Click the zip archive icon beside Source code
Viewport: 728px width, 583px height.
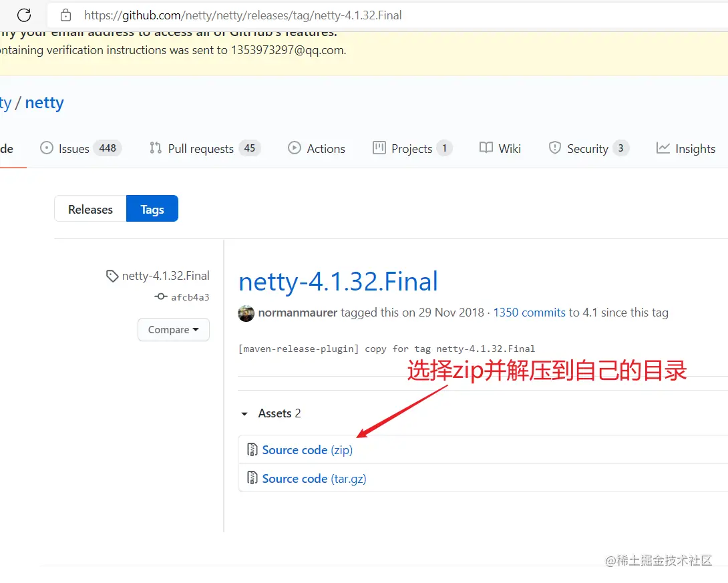[252, 449]
